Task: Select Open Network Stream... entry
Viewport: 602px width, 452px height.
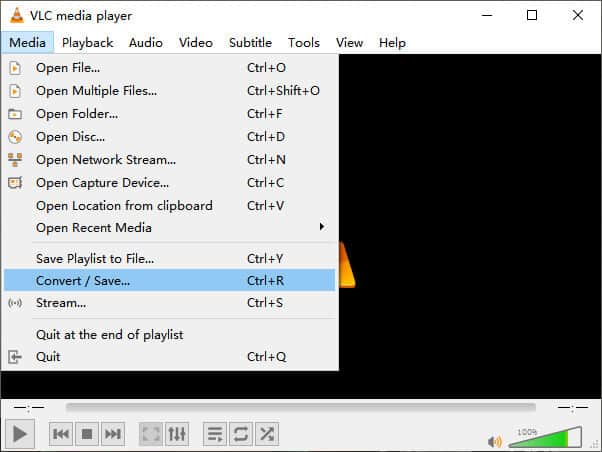Action: pos(170,160)
